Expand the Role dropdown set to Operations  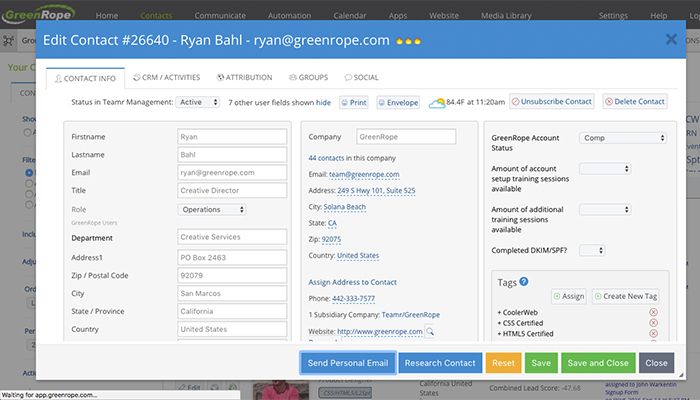click(226, 210)
